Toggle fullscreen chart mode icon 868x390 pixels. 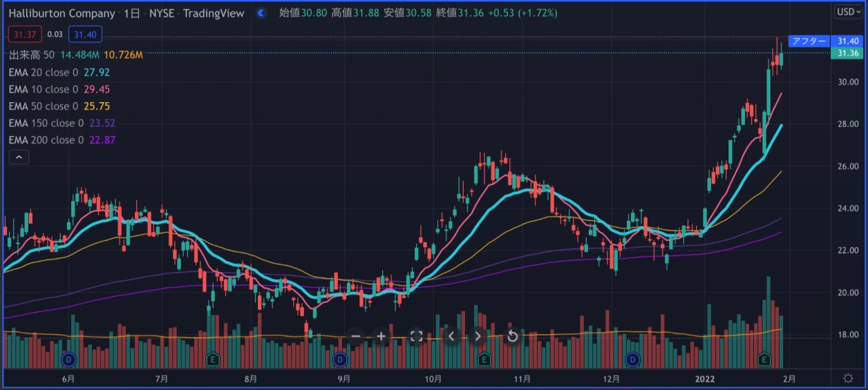(x=416, y=336)
